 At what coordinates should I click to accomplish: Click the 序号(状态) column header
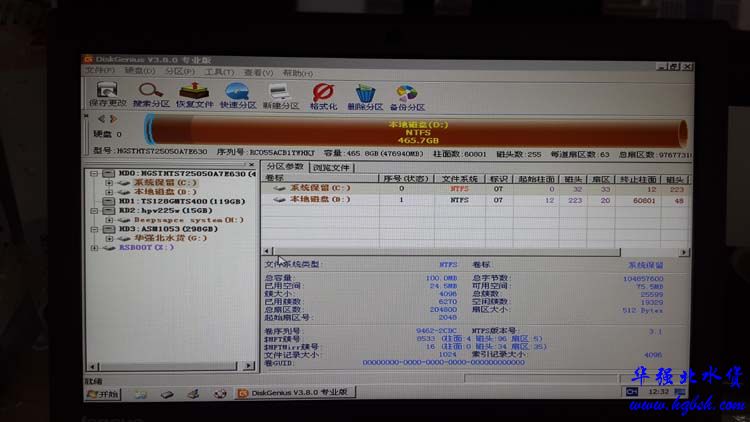click(406, 178)
